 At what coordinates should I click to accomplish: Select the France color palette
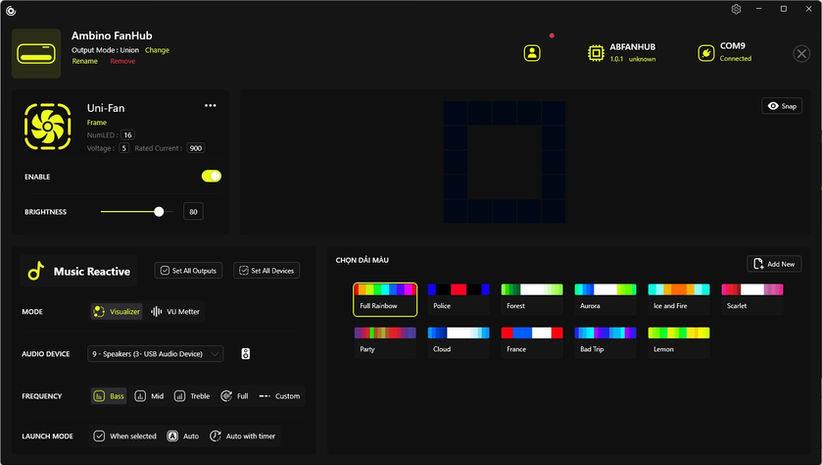tap(532, 342)
